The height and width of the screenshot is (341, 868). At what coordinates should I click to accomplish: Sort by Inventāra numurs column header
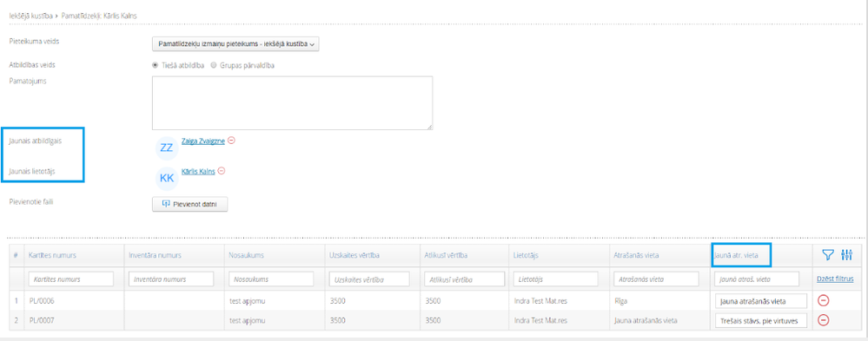(155, 255)
